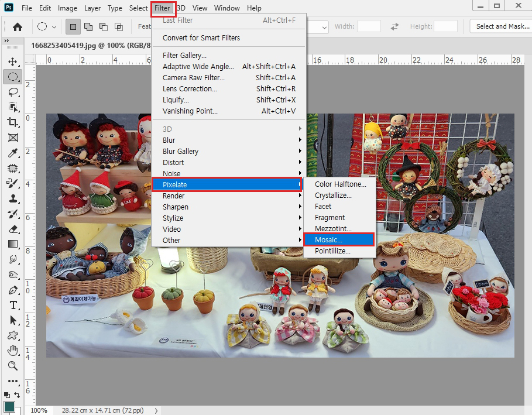Open the status bar info arrow

156,410
